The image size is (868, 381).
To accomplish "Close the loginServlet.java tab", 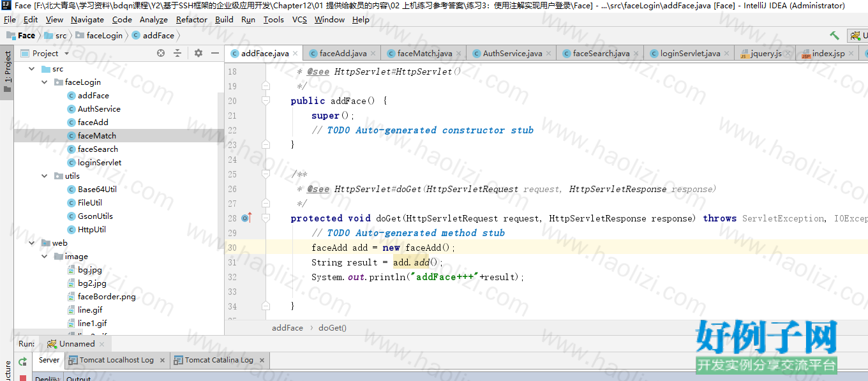I will point(727,54).
